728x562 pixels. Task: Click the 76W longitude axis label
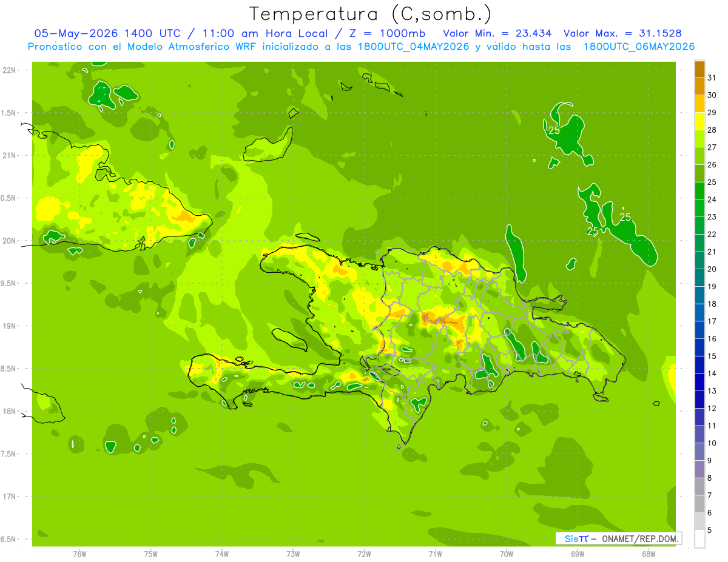point(79,554)
